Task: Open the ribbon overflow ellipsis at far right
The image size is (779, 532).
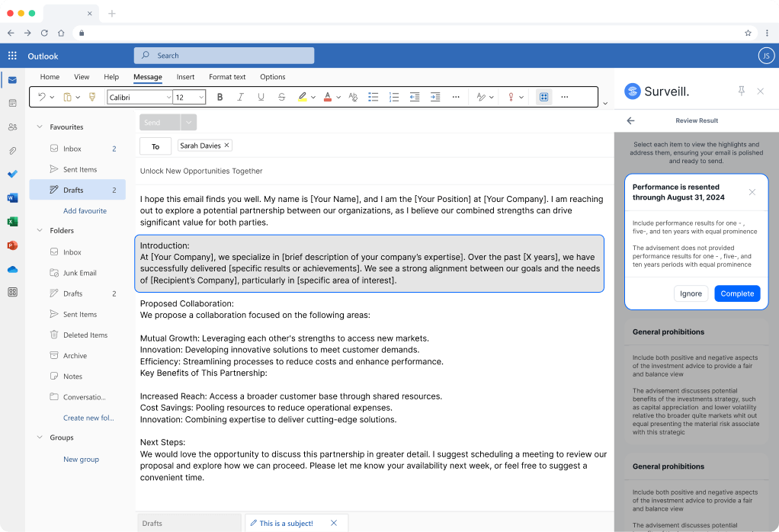Action: click(564, 97)
